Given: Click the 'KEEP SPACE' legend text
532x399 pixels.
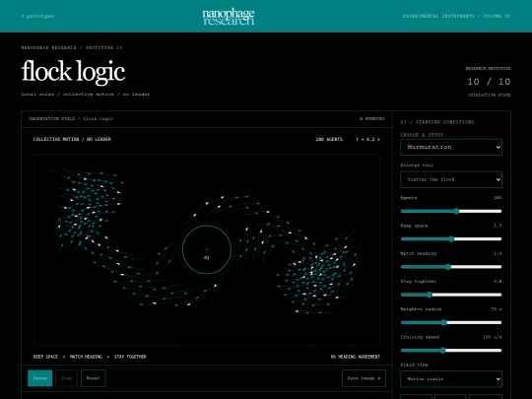Looking at the screenshot, I should pos(45,357).
